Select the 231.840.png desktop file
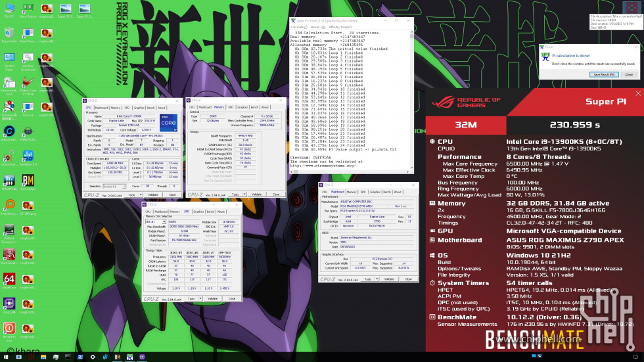The height and width of the screenshot is (362, 644). (28, 207)
